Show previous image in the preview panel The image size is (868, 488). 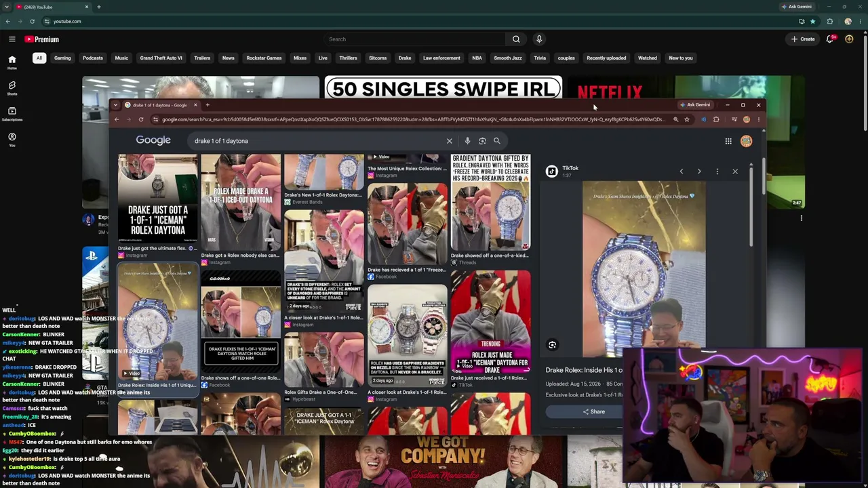tap(682, 171)
